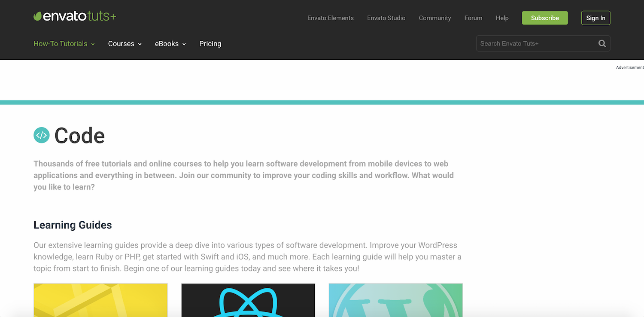
Task: Open the Envato Studio link
Action: coord(386,18)
